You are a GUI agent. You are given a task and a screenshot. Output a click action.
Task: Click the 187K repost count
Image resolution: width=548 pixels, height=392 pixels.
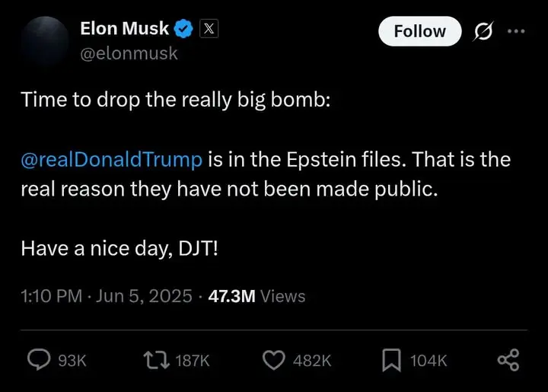pos(191,361)
